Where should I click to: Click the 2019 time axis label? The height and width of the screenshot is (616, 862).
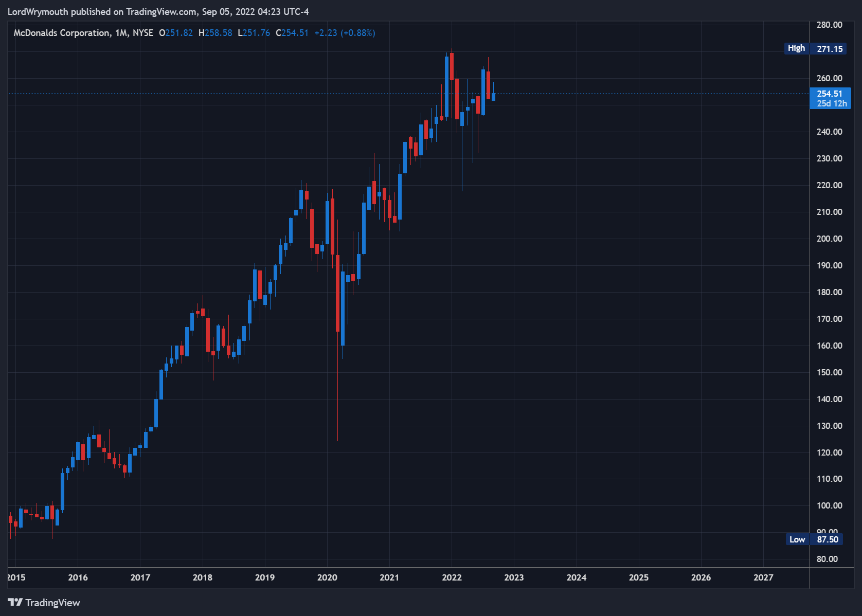tap(265, 577)
